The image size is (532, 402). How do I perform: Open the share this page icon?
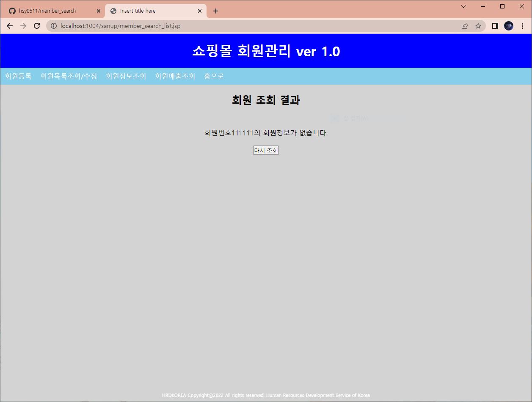click(x=464, y=26)
